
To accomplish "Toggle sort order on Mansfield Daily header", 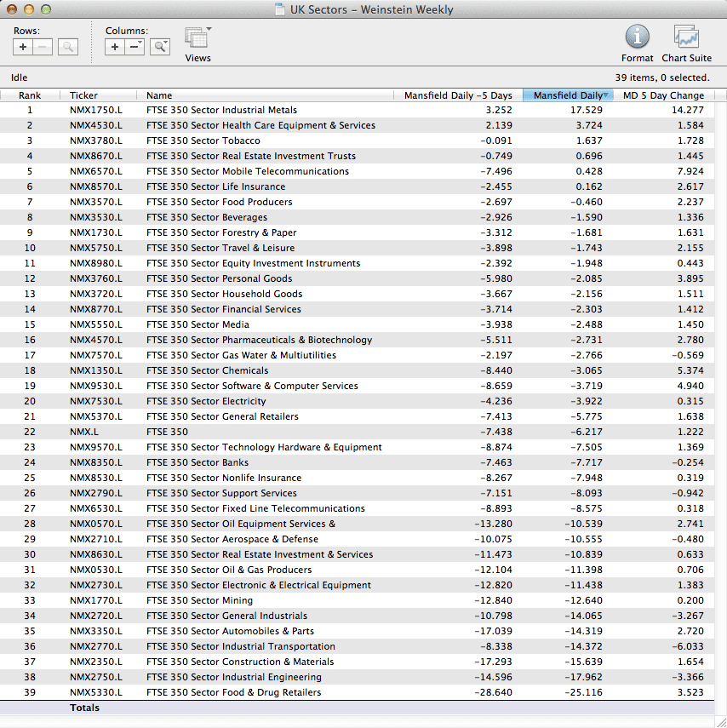I will [567, 95].
